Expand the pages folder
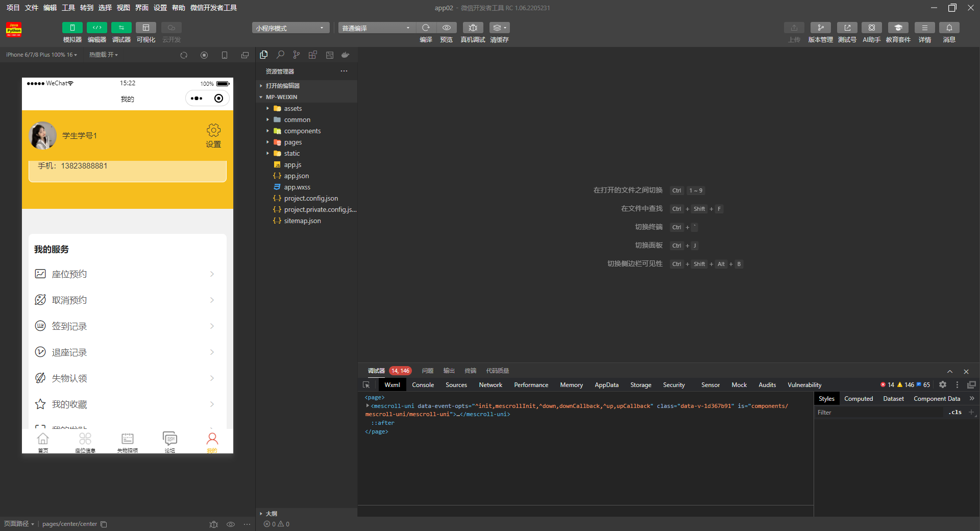The height and width of the screenshot is (531, 980). point(306,142)
